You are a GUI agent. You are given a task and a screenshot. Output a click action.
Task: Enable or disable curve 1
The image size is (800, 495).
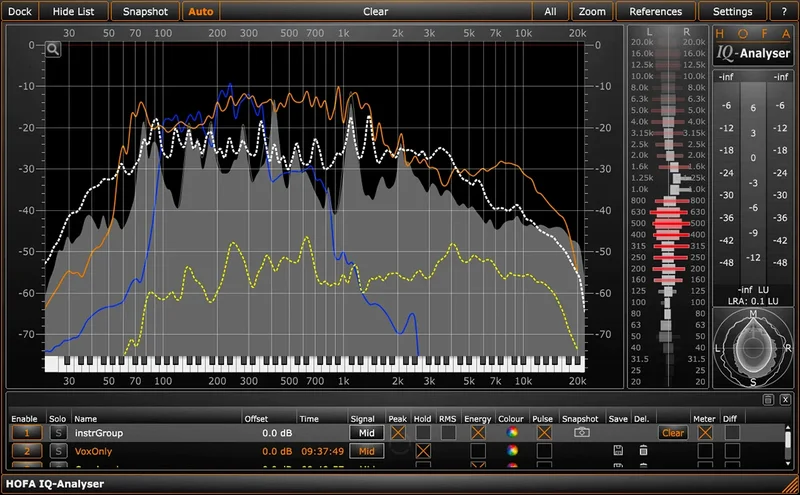tap(27, 433)
